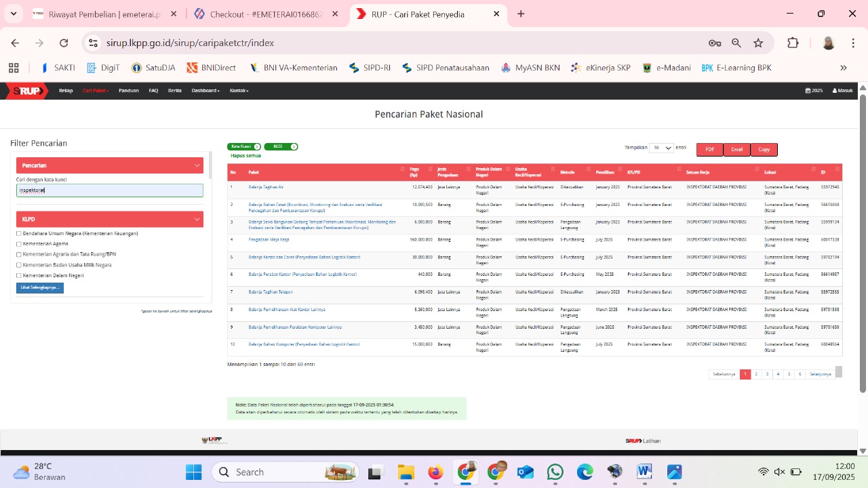Reload the page with browser refresh icon
The image size is (868, 488).
(x=64, y=43)
